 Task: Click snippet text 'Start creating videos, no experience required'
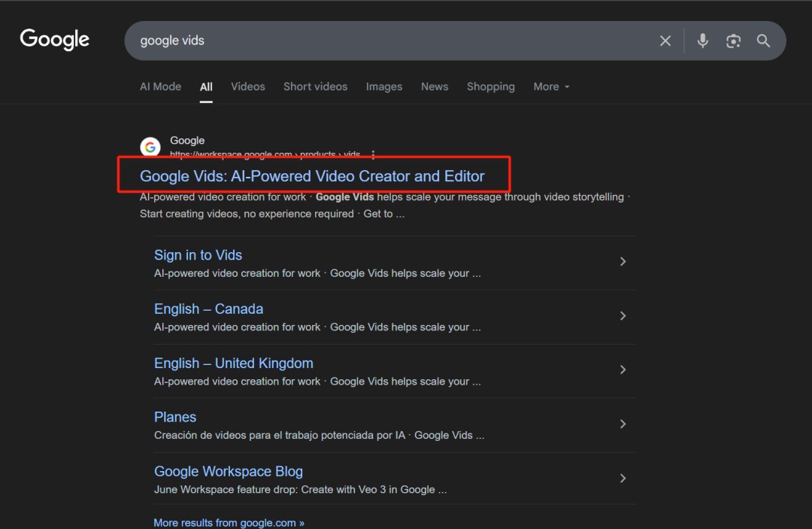[x=247, y=214]
